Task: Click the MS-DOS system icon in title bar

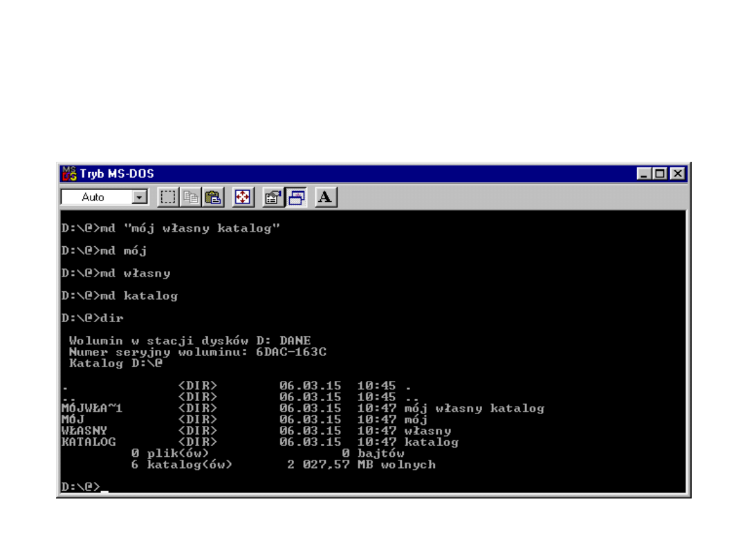Action: (x=69, y=174)
